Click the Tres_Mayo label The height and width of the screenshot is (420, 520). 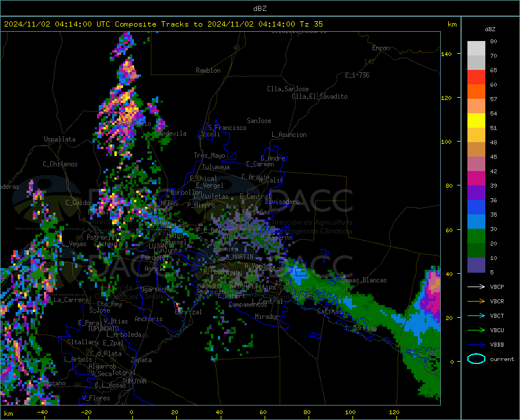209,155
